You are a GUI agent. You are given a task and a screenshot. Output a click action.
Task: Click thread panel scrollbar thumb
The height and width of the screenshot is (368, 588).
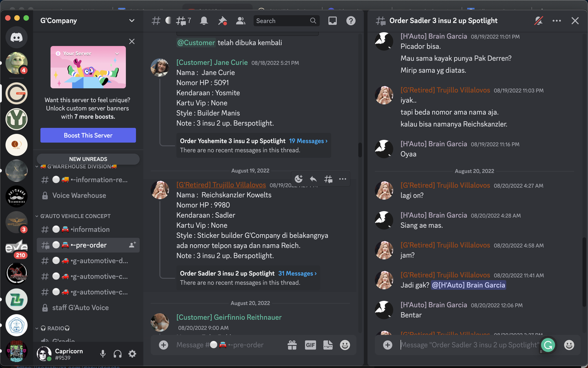click(x=584, y=271)
